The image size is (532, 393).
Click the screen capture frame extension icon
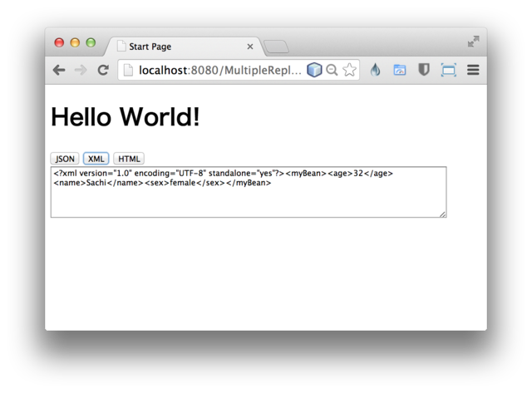pyautogui.click(x=448, y=71)
